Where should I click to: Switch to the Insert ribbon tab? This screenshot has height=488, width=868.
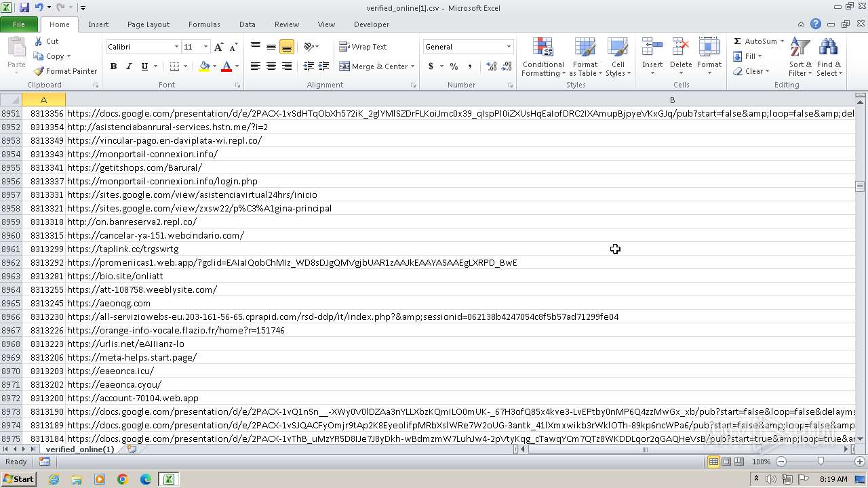(98, 24)
